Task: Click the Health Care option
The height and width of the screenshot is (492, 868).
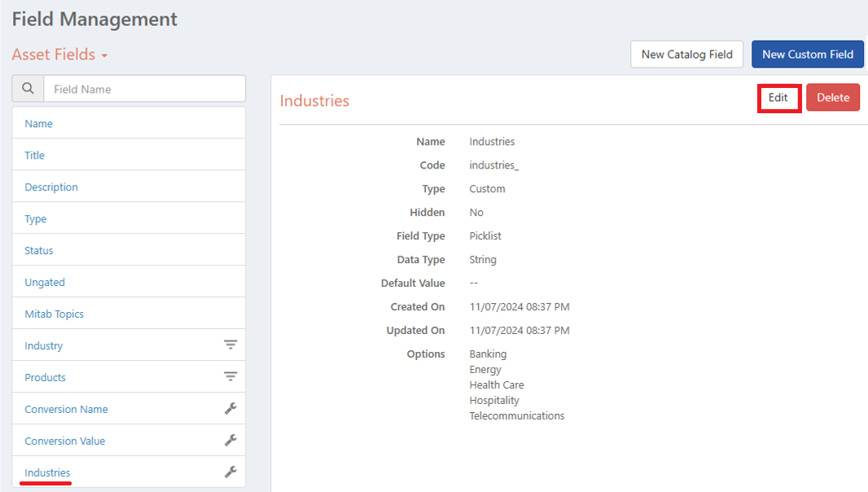Action: tap(497, 385)
